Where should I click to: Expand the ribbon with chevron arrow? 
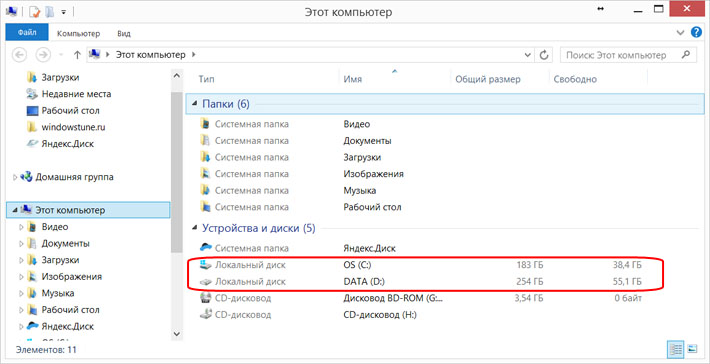(x=681, y=33)
